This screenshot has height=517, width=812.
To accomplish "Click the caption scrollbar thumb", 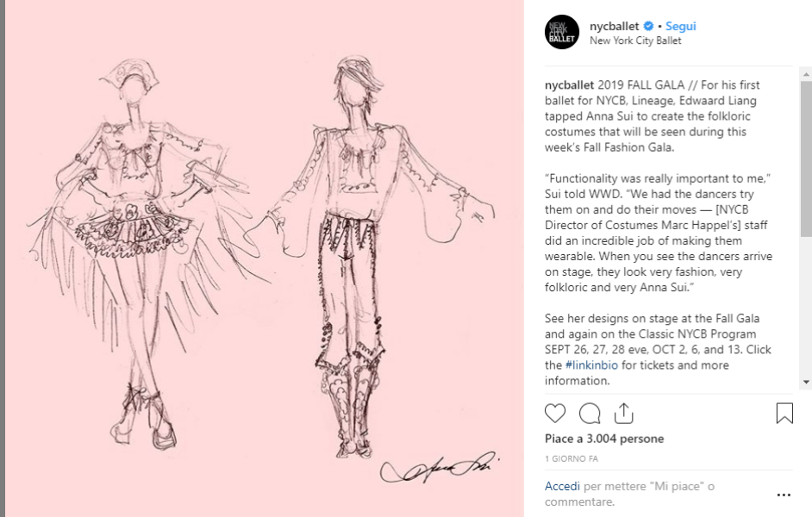I will pyautogui.click(x=806, y=159).
